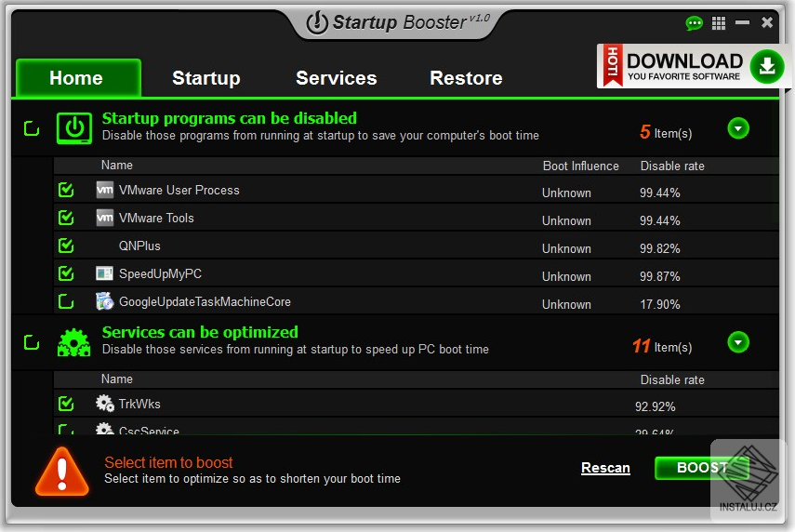Minimize the Startup Booster window
Screen dimensions: 795x532
click(742, 22)
